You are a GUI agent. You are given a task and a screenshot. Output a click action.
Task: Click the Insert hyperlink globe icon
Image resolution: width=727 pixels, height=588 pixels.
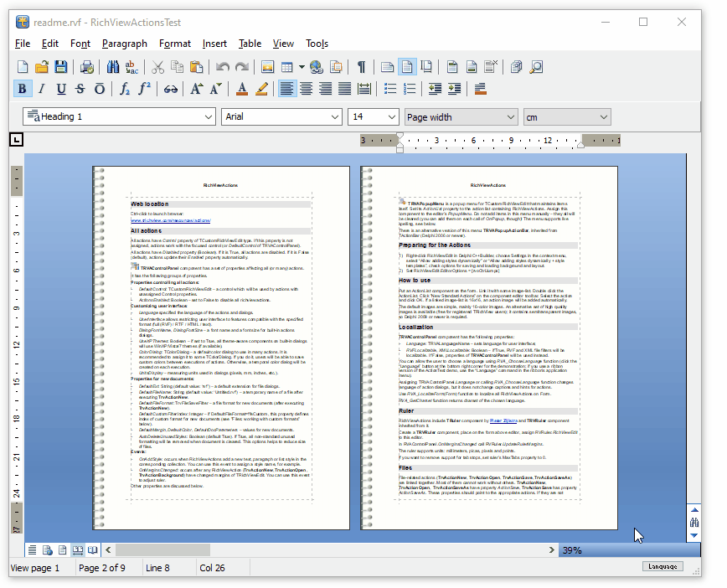coord(316,67)
